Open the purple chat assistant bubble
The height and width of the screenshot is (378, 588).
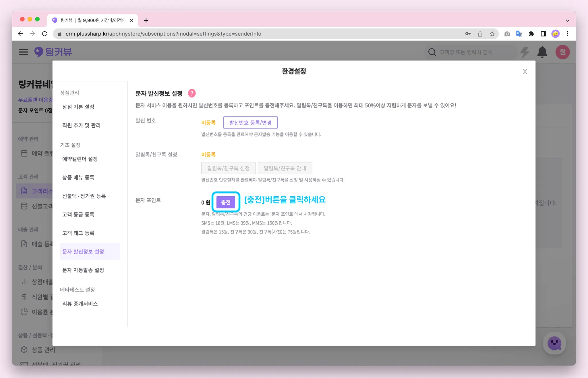tap(554, 343)
